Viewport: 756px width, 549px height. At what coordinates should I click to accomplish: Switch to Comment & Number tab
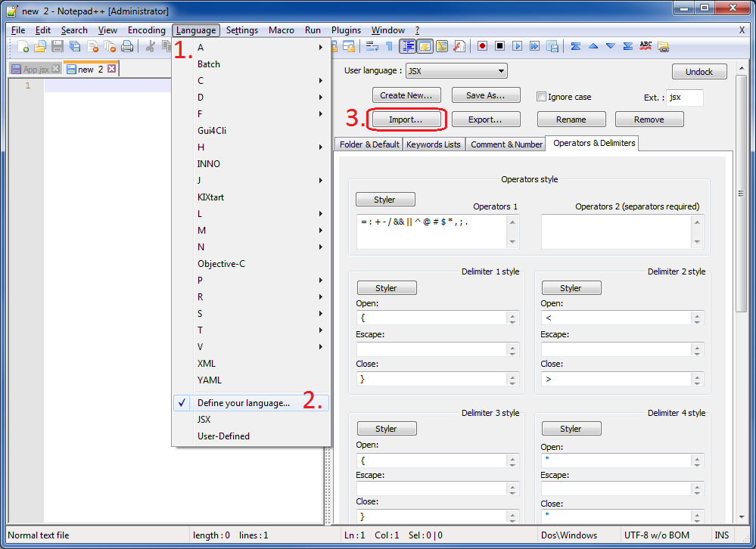[x=506, y=144]
